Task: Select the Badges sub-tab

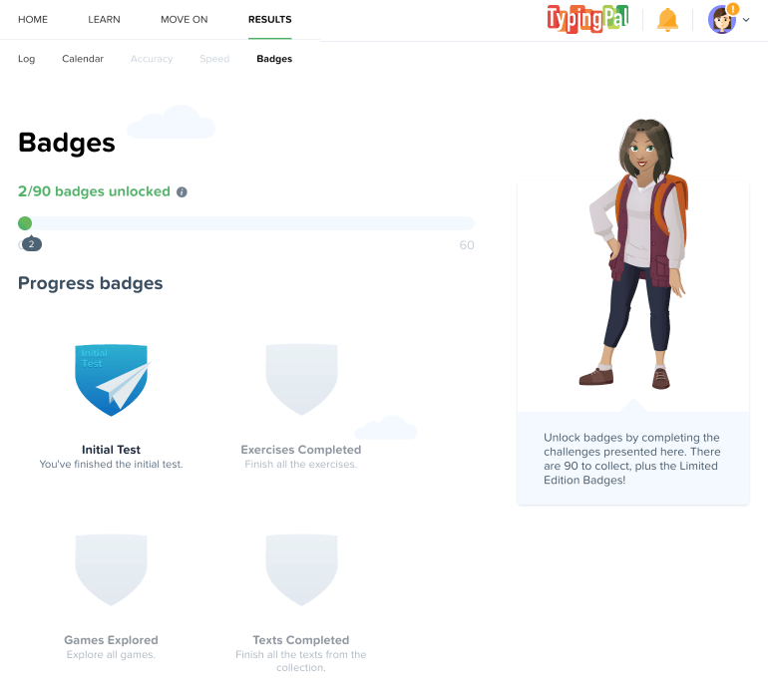Action: pyautogui.click(x=274, y=59)
